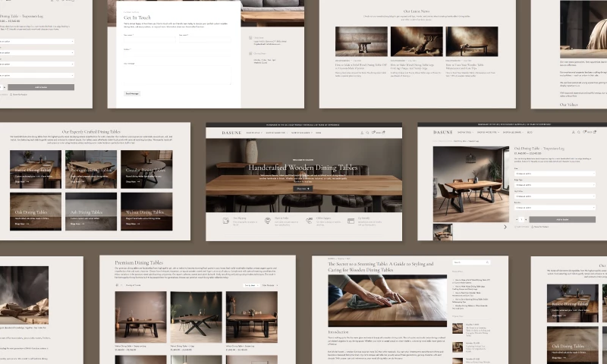Open filter dropdown on Premium Dining Tables page
Image resolution: width=607 pixels, height=364 pixels.
pyautogui.click(x=270, y=285)
